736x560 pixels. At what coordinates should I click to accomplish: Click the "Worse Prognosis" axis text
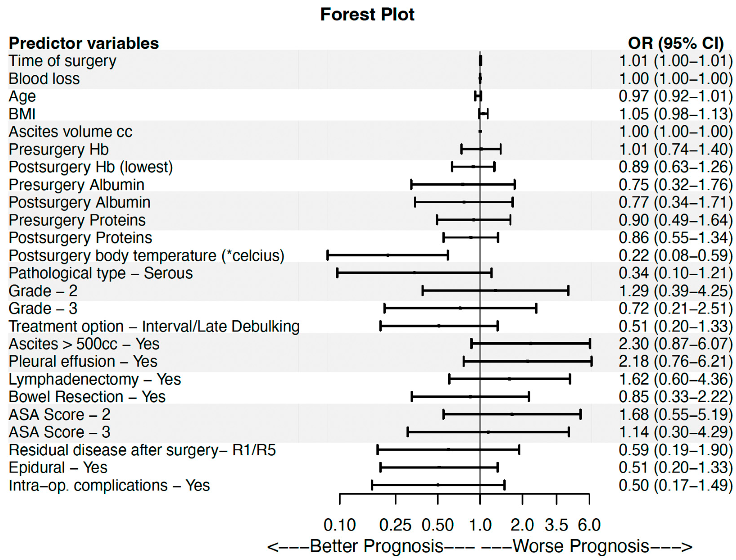[x=581, y=546]
